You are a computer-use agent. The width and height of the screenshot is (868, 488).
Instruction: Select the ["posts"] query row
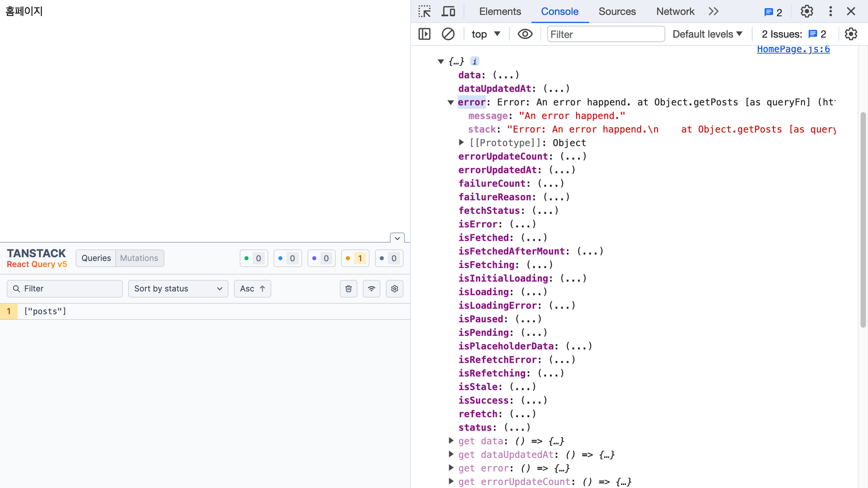(x=45, y=311)
